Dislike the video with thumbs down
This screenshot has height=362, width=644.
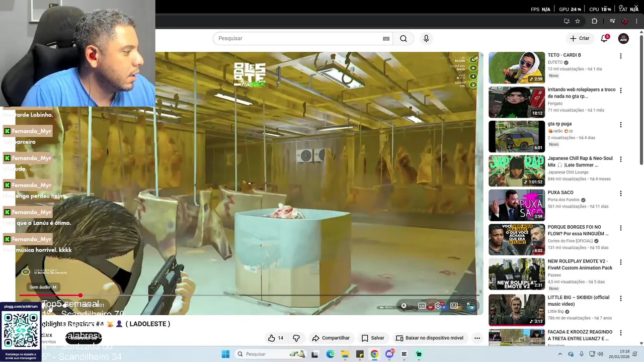(296, 338)
